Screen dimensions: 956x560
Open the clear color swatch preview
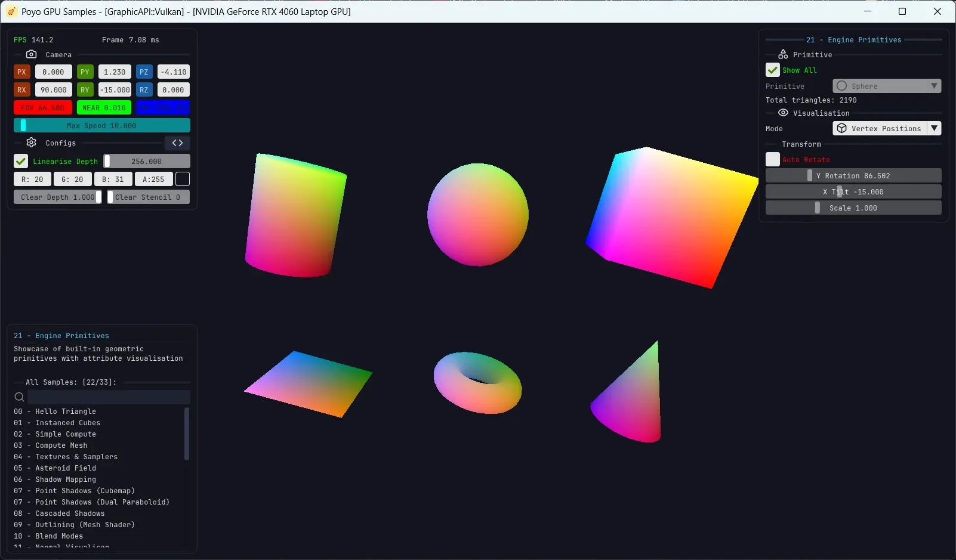183,179
